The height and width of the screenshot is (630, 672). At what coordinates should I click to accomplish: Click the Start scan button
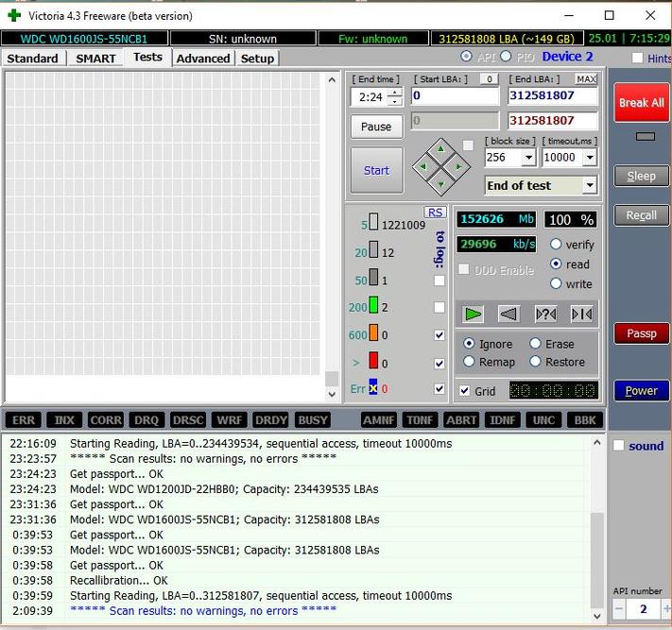click(377, 170)
